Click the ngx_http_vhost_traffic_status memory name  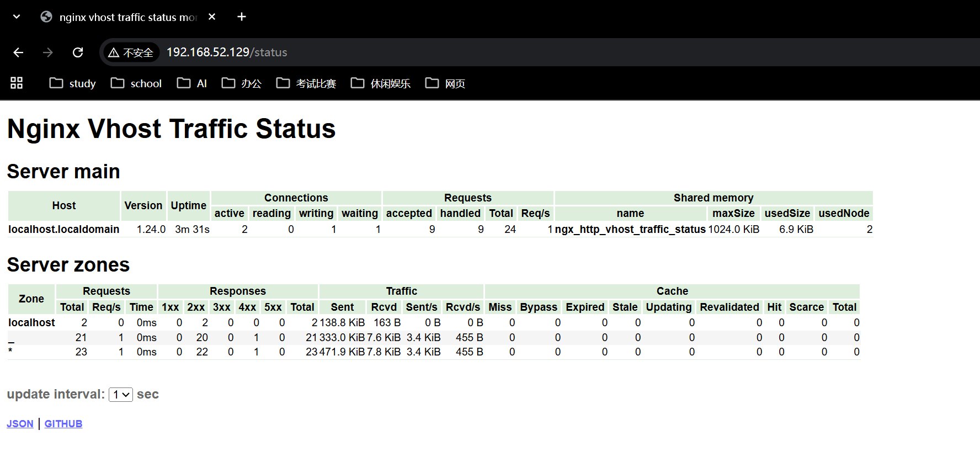tap(630, 229)
